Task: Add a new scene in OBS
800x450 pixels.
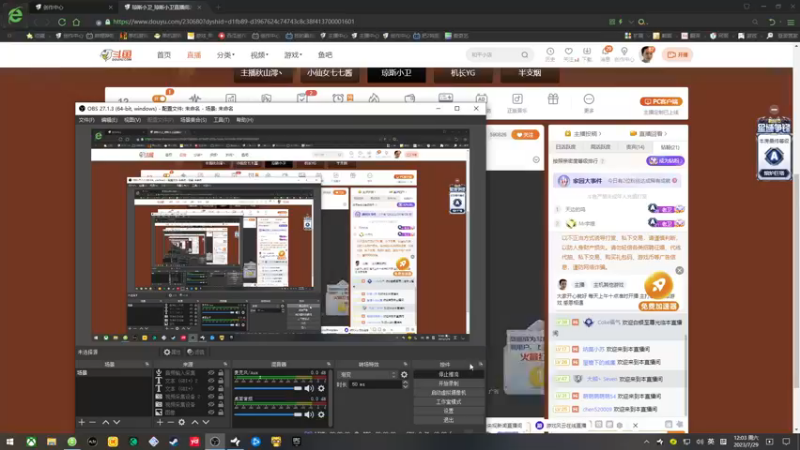Action: click(82, 422)
